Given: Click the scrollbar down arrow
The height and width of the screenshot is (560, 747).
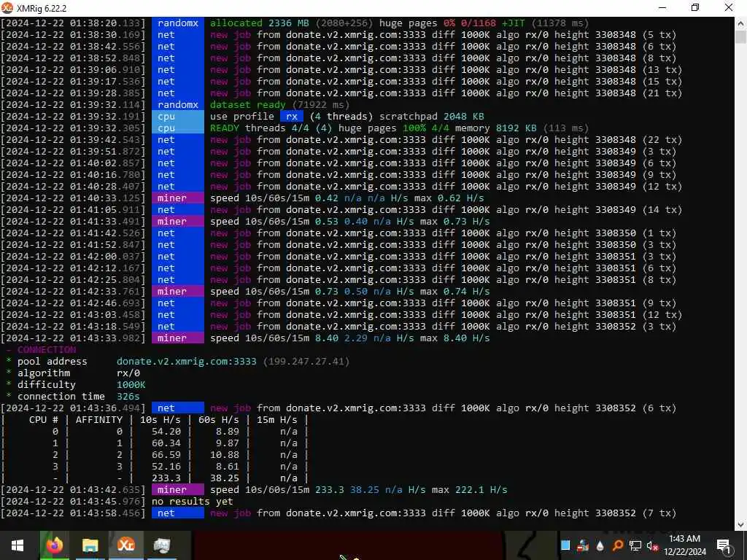Looking at the screenshot, I should click(741, 524).
